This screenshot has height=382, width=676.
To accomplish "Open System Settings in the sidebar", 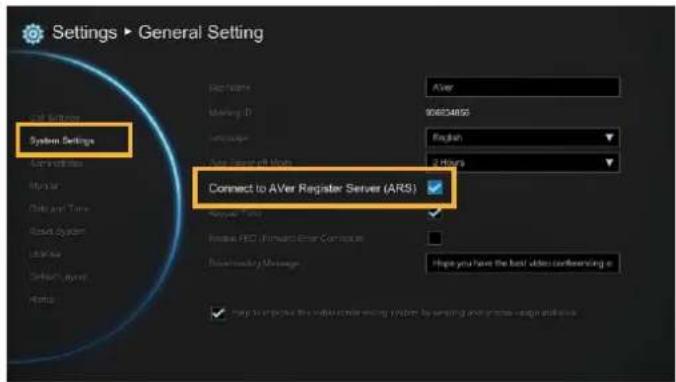I will coord(62,141).
